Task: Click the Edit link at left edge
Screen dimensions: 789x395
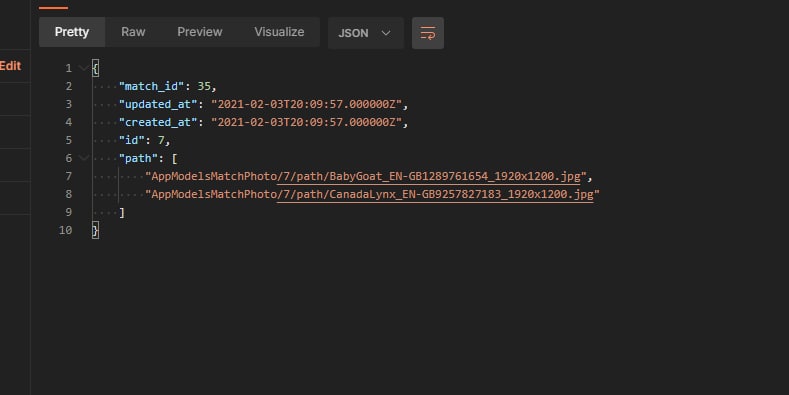Action: click(x=10, y=66)
